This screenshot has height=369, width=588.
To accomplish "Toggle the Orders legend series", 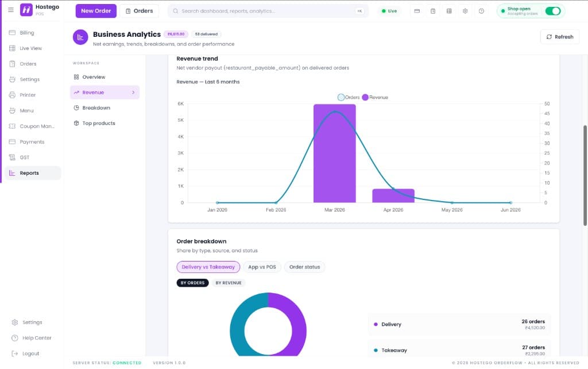I will pos(349,97).
